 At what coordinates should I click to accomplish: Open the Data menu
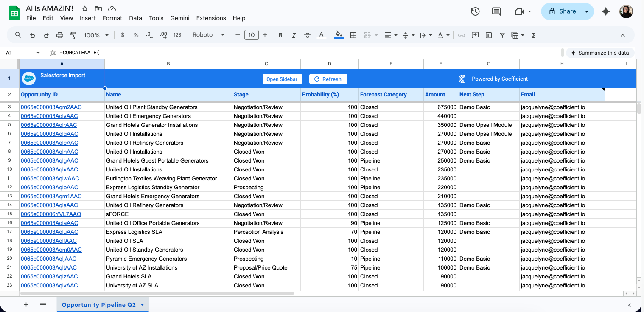point(135,18)
